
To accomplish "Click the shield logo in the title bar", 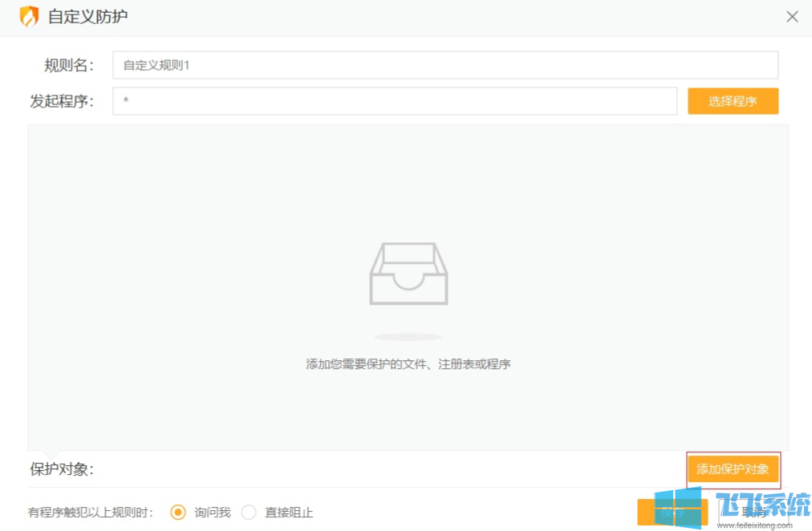I will click(x=30, y=16).
